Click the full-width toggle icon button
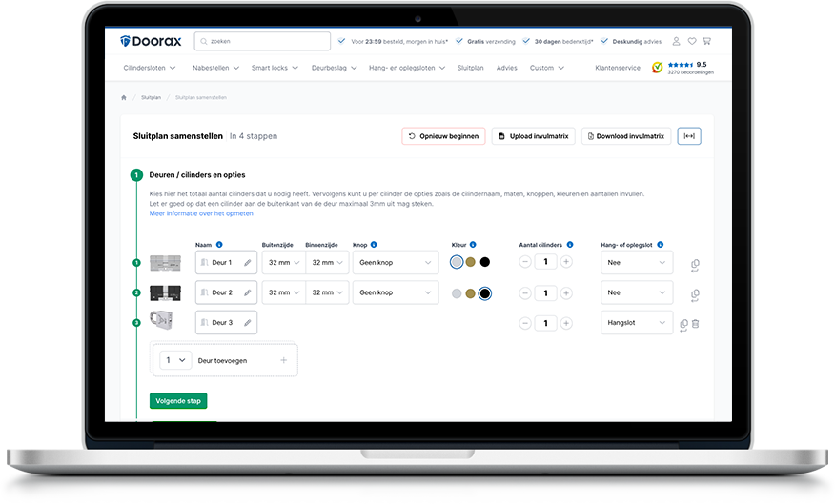 click(689, 136)
